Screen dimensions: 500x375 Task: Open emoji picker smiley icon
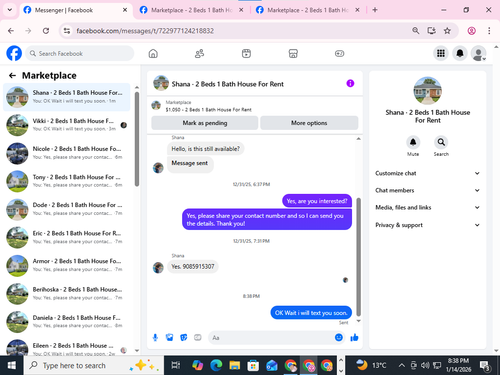click(339, 337)
